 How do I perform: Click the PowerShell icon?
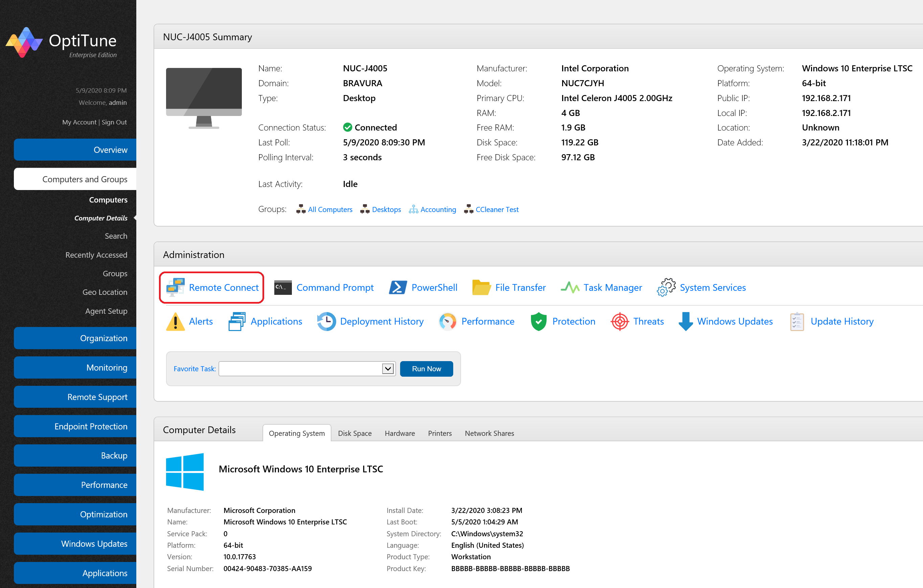(398, 287)
